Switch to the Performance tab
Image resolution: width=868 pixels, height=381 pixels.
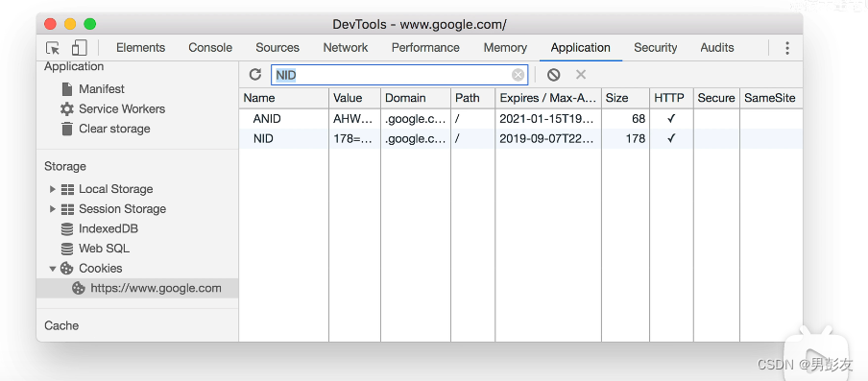pyautogui.click(x=425, y=48)
